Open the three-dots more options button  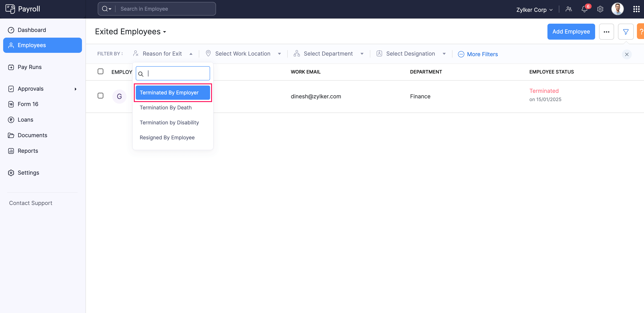(607, 32)
